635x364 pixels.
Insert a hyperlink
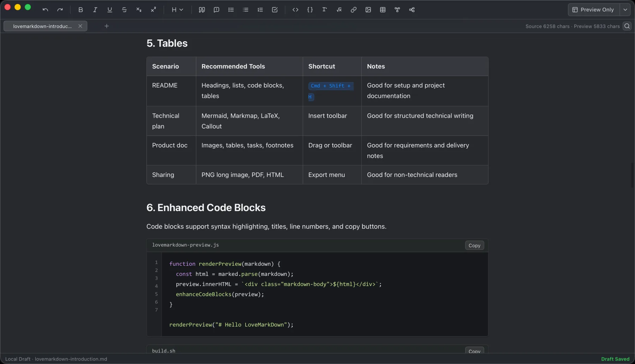[x=353, y=10]
